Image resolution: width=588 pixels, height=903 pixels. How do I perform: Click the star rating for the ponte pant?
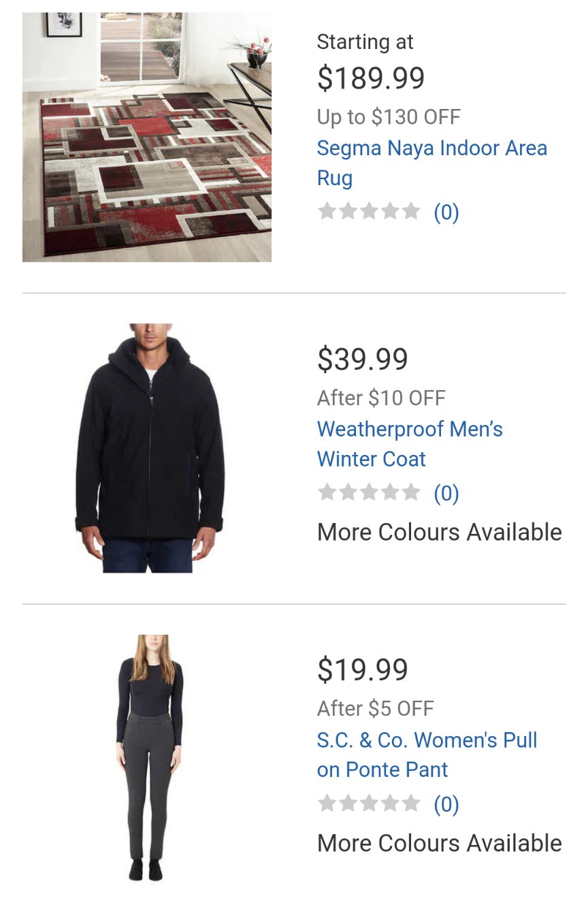369,804
